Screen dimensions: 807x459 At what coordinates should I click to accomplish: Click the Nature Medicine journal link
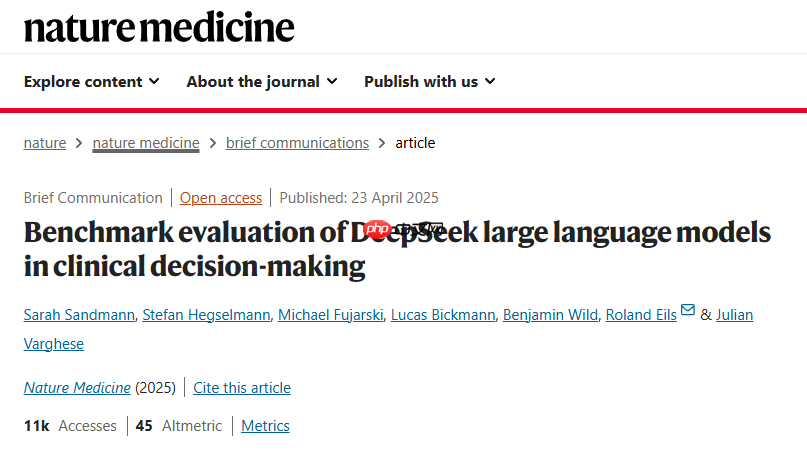[77, 387]
